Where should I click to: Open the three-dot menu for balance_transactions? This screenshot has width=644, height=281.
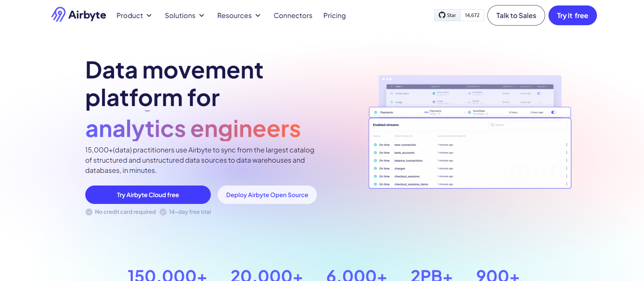pos(567,161)
